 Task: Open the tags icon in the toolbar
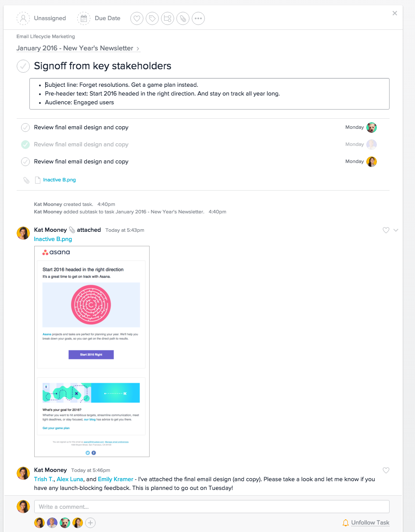click(x=152, y=18)
